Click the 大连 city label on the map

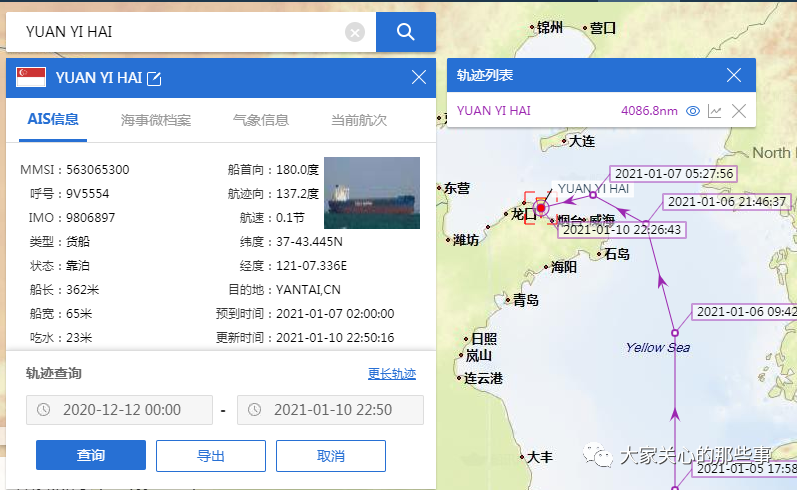click(x=582, y=141)
